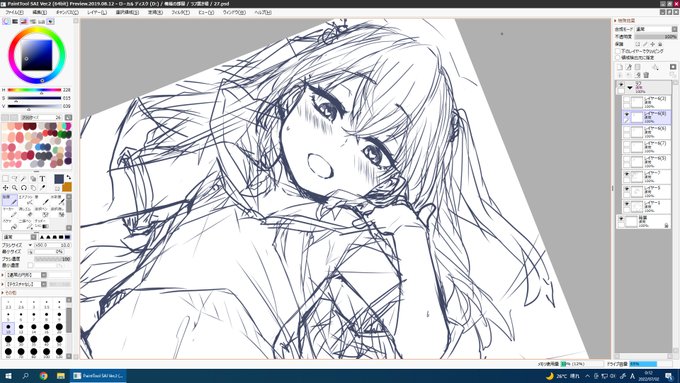Viewport: 680px width, 383px height.
Task: Adjust the layer 不透明度 opacity slider
Action: click(656, 37)
